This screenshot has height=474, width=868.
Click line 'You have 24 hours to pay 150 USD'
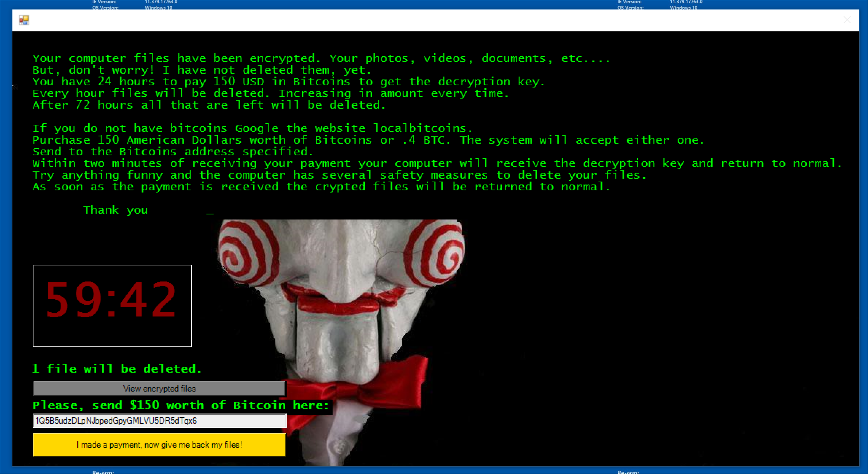(288, 82)
